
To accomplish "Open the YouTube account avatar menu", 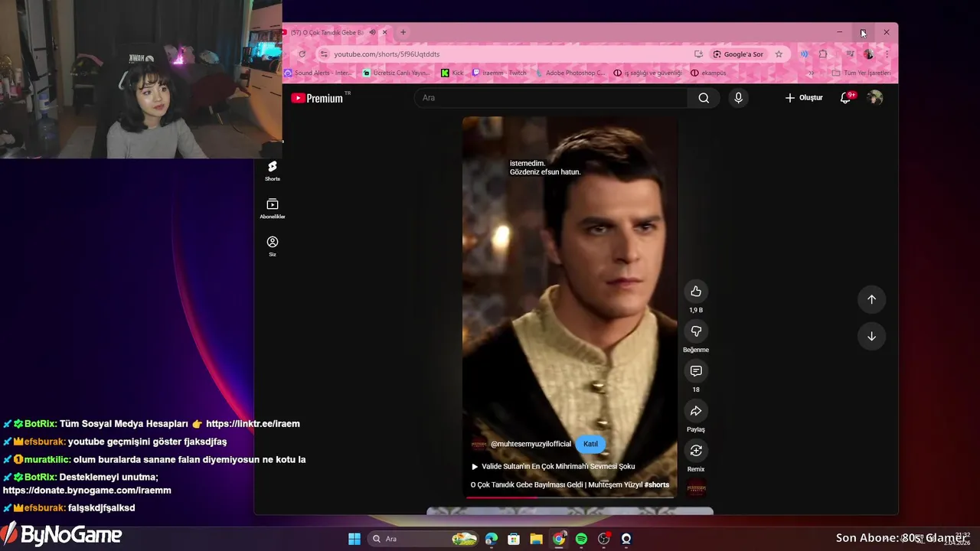I will (x=875, y=98).
